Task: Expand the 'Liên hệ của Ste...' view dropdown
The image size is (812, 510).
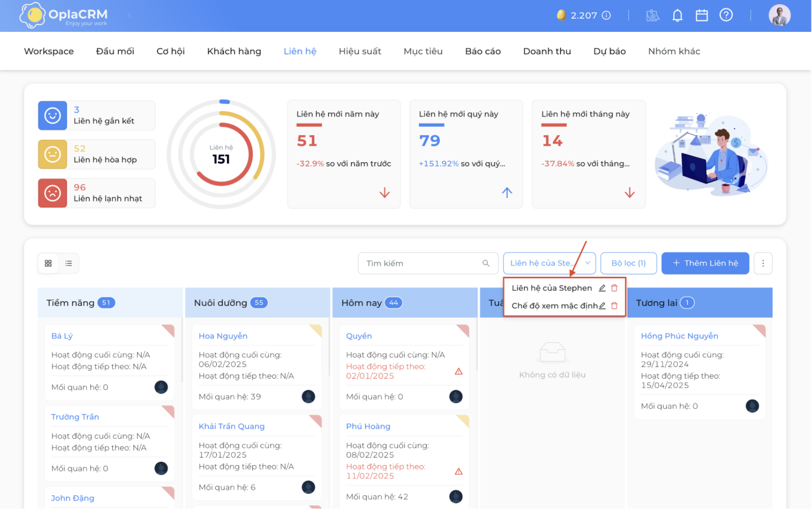Action: (x=549, y=263)
